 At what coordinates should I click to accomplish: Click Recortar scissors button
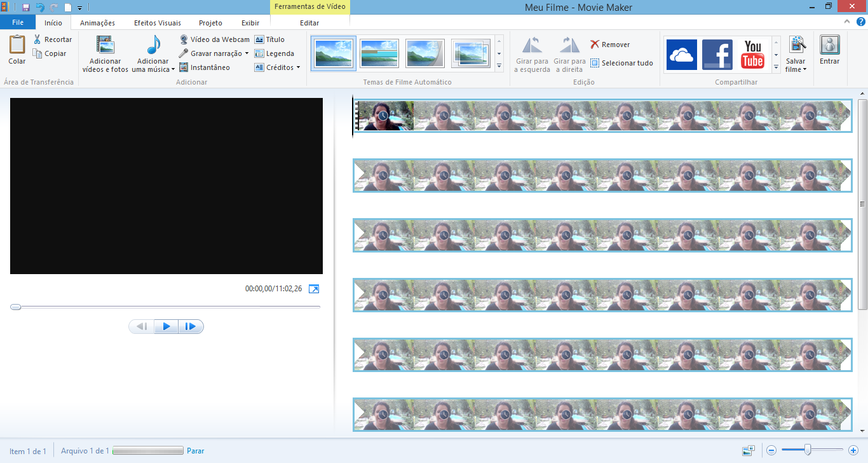tap(53, 39)
